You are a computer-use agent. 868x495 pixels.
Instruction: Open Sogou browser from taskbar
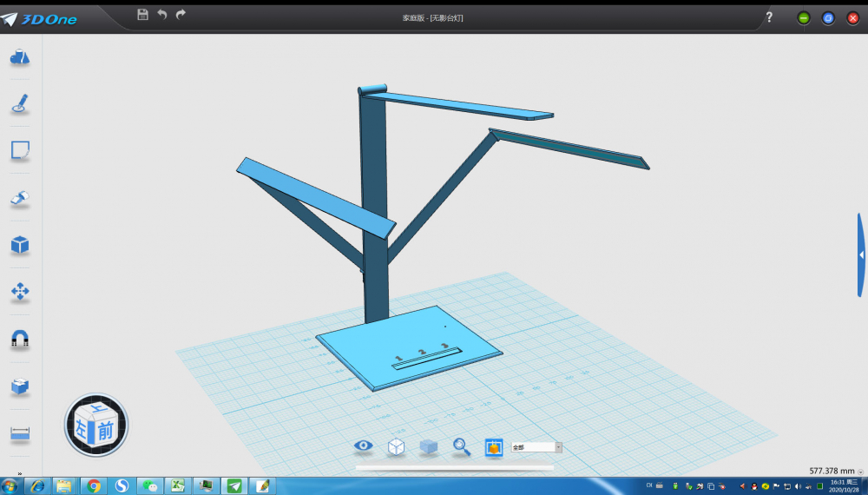click(122, 486)
